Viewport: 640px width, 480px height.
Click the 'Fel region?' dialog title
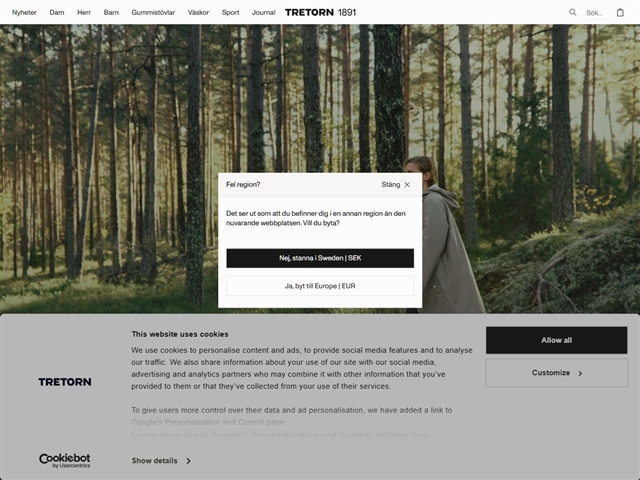pos(243,184)
